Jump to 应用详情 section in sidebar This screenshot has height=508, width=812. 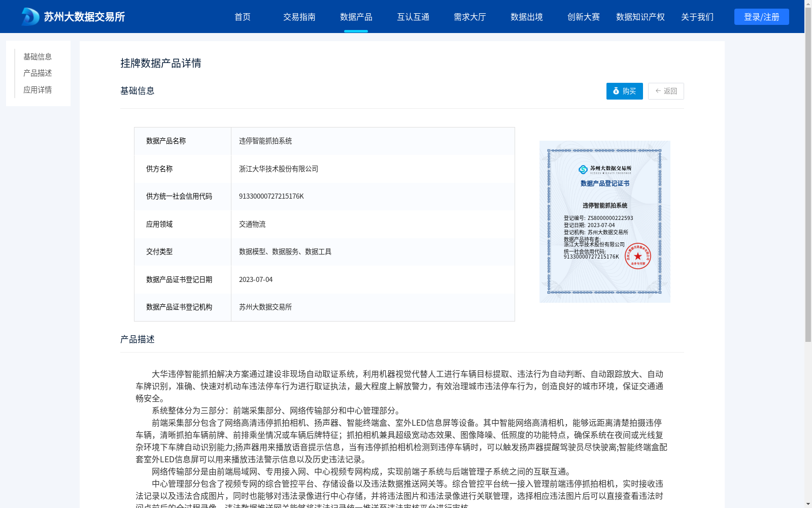coord(38,90)
